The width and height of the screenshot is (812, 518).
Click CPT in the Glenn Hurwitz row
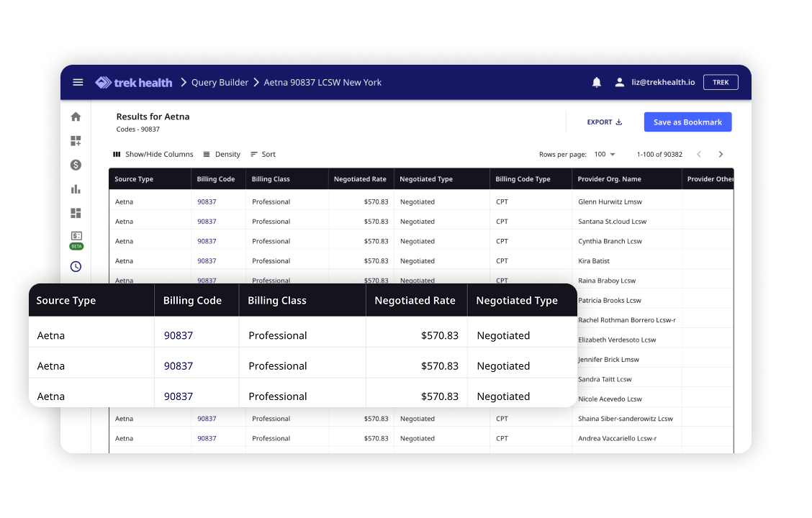pos(502,202)
